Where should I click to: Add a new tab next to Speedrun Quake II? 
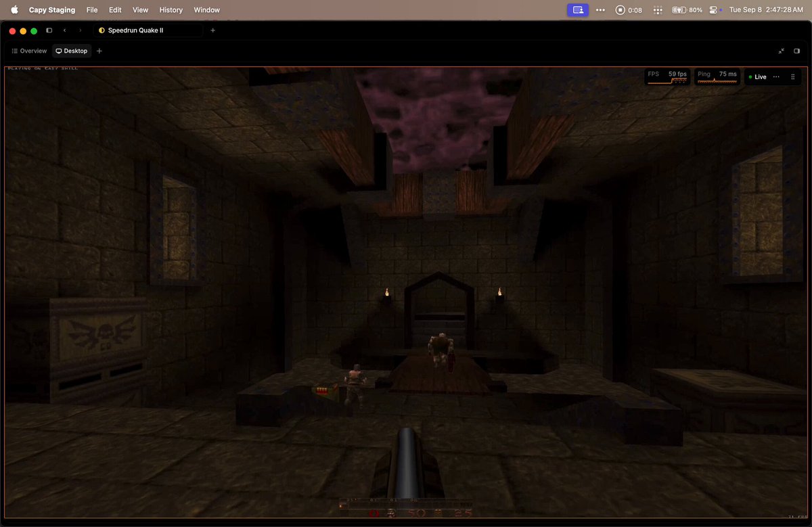pos(212,30)
